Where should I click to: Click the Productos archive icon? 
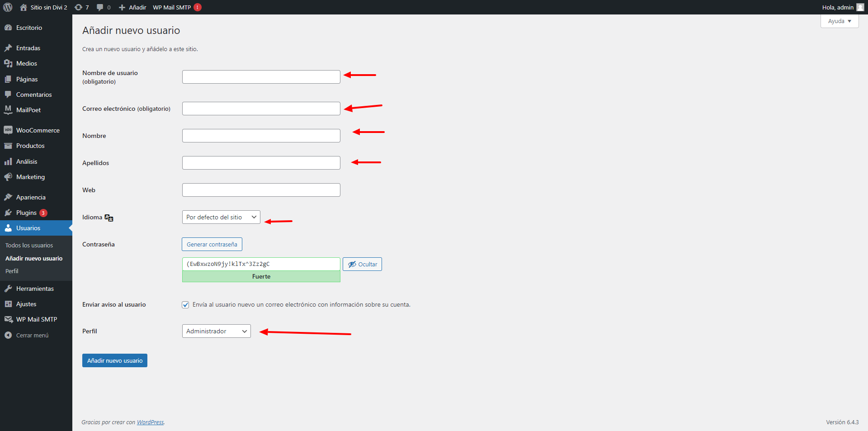(8, 146)
